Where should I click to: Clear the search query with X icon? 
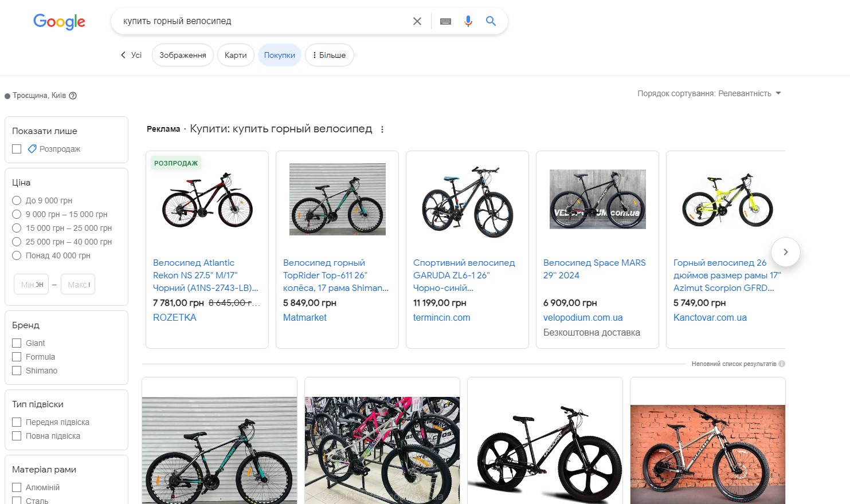[x=417, y=21]
